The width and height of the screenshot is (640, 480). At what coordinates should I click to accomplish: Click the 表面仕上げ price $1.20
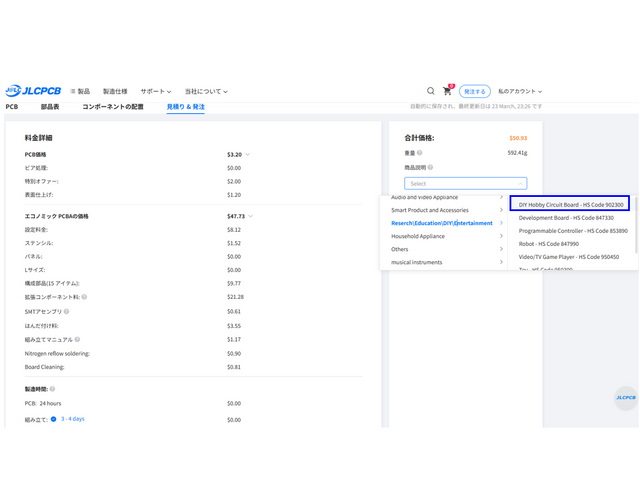click(234, 195)
